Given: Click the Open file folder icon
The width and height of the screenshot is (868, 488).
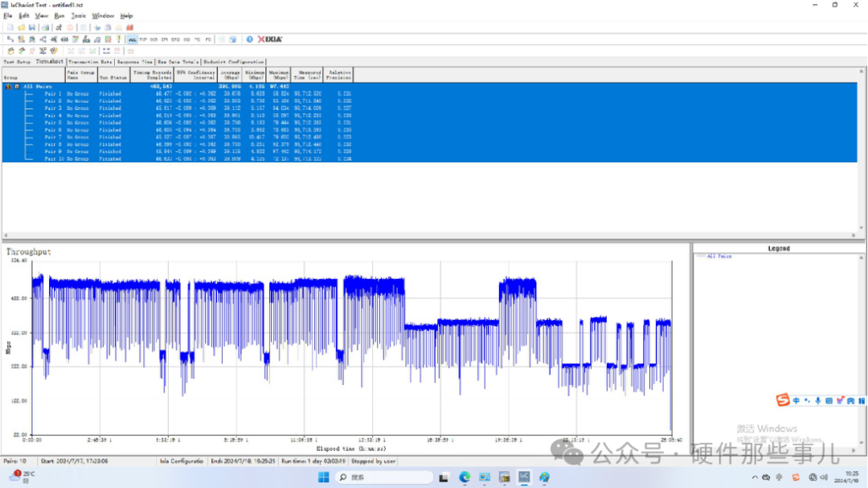Looking at the screenshot, I should click(x=21, y=27).
